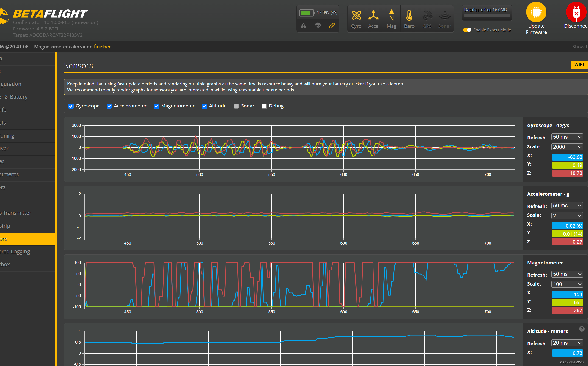588x366 pixels.
Task: Click Accelerometer X value 0.02 (6)
Action: tap(567, 226)
